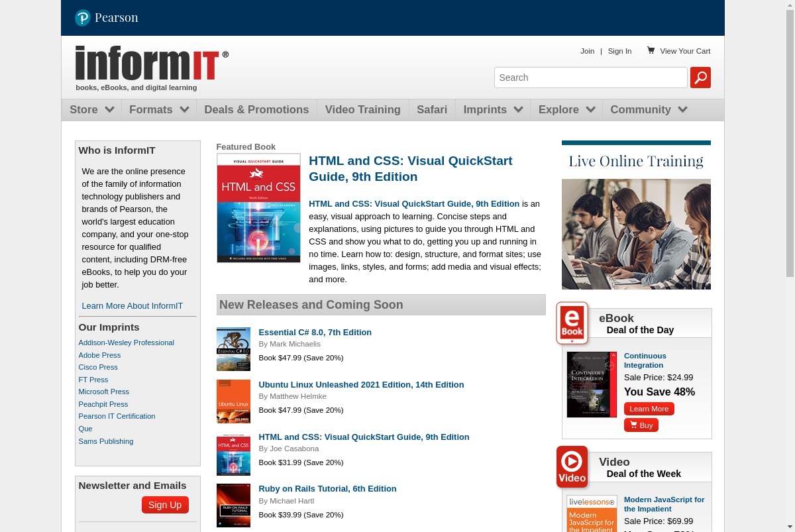This screenshot has width=795, height=532.
Task: Open Sams Publishing imprint link
Action: tap(106, 441)
